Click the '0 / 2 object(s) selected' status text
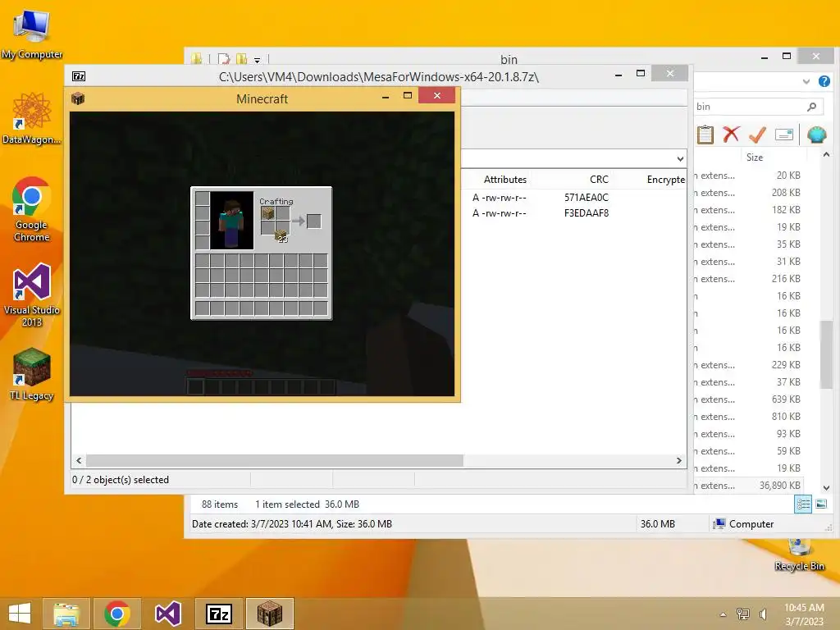Viewport: 840px width, 630px height. (x=121, y=479)
